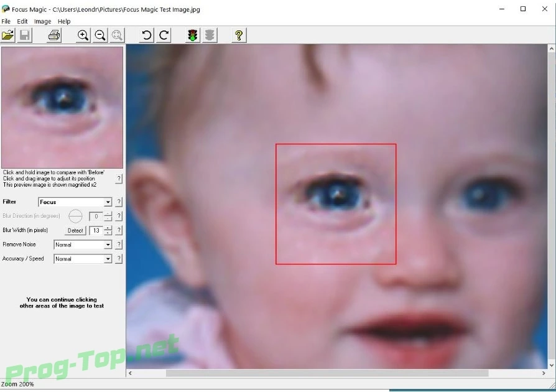This screenshot has height=392, width=556.
Task: Start processing with green traffic light icon
Action: pyautogui.click(x=193, y=35)
